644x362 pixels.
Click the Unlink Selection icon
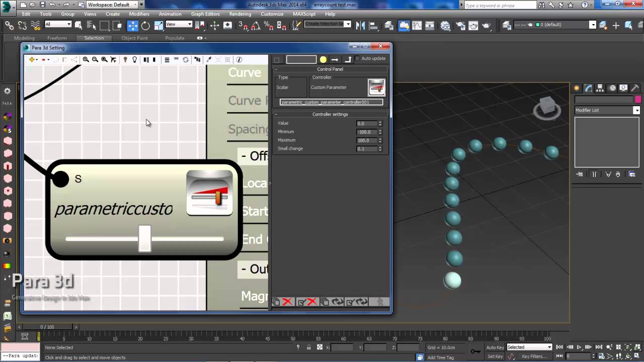[22, 25]
